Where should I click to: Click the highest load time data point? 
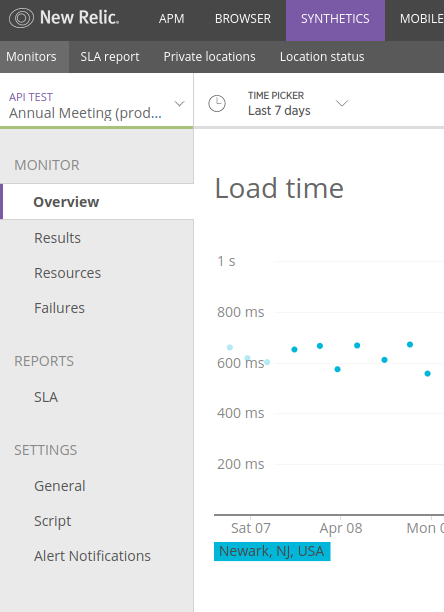410,345
